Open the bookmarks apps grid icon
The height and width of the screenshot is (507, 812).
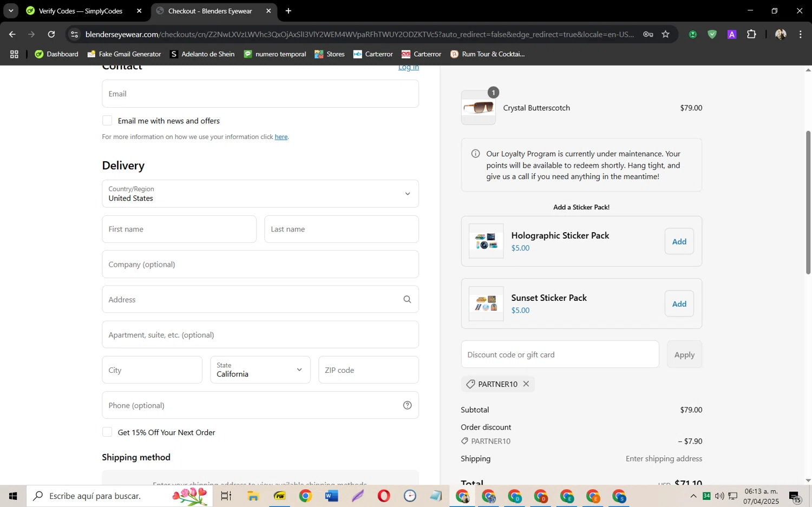(14, 54)
